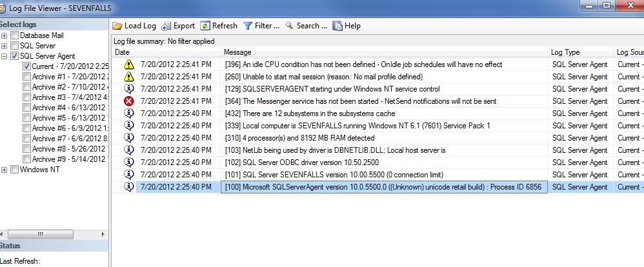Image resolution: width=644 pixels, height=267 pixels.
Task: Check the Archive #1 log checkbox
Action: pos(26,77)
